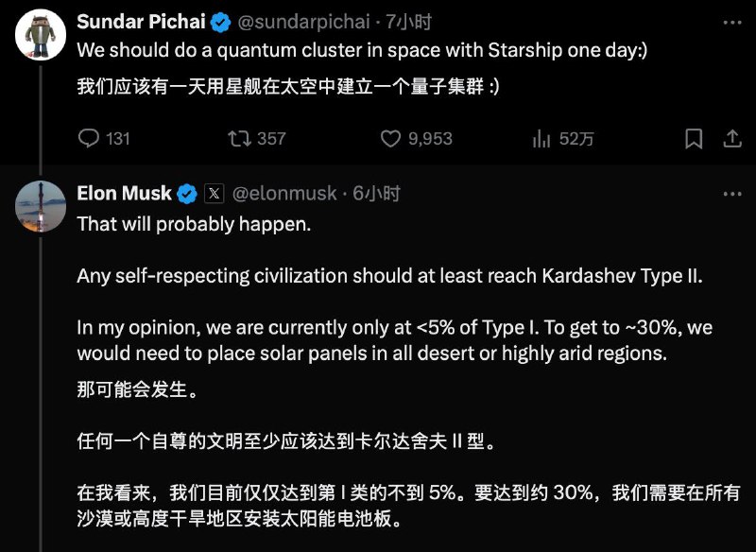Click the X affiliation badge beside Elon Musk
The height and width of the screenshot is (552, 756).
click(x=215, y=194)
